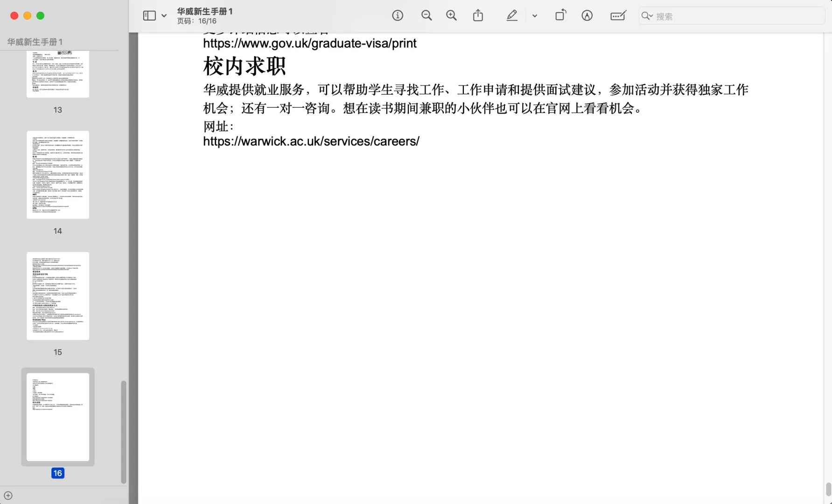Click page label 14 under thumbnail
This screenshot has height=504, width=832.
point(58,231)
